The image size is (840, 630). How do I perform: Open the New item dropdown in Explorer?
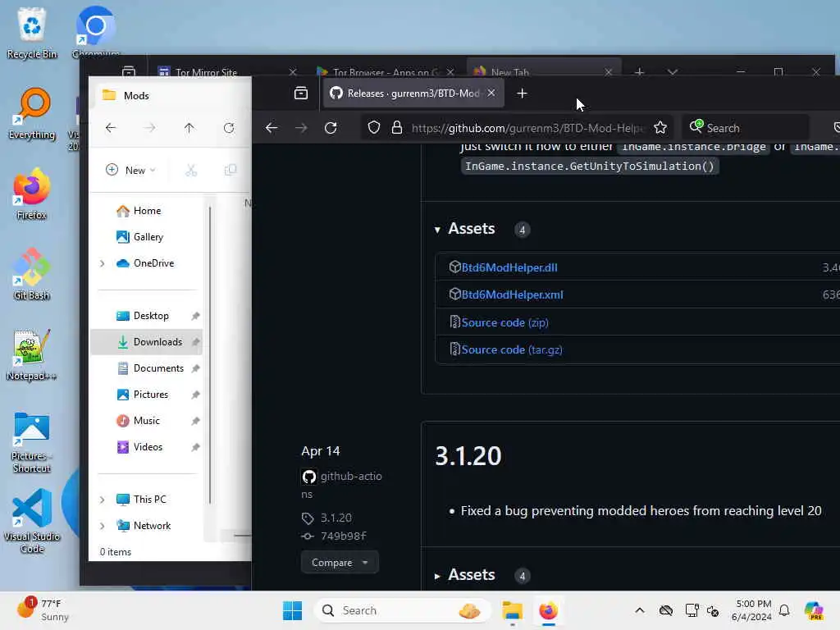(x=130, y=170)
